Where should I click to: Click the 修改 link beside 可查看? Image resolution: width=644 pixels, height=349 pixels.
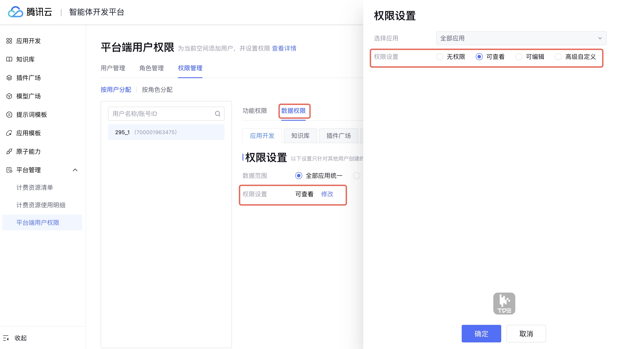(x=327, y=194)
